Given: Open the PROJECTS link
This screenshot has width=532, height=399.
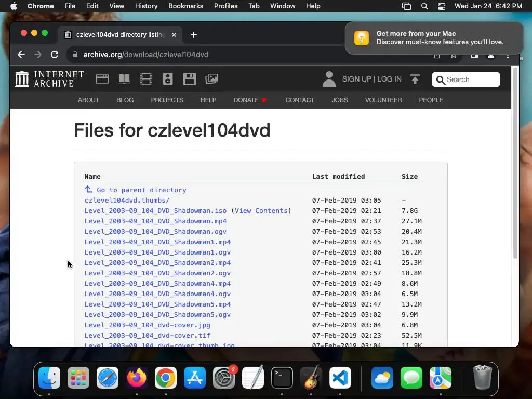Looking at the screenshot, I should [167, 100].
